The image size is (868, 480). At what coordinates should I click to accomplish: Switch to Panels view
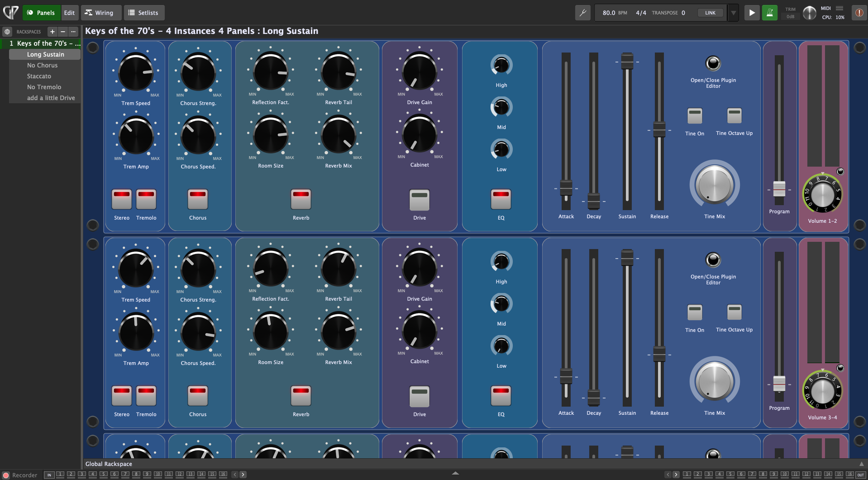tap(41, 13)
